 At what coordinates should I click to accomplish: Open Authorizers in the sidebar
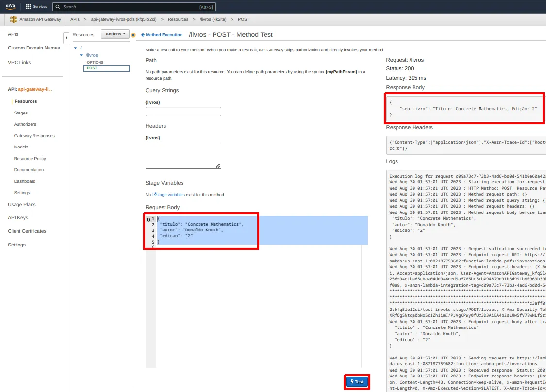tap(25, 124)
